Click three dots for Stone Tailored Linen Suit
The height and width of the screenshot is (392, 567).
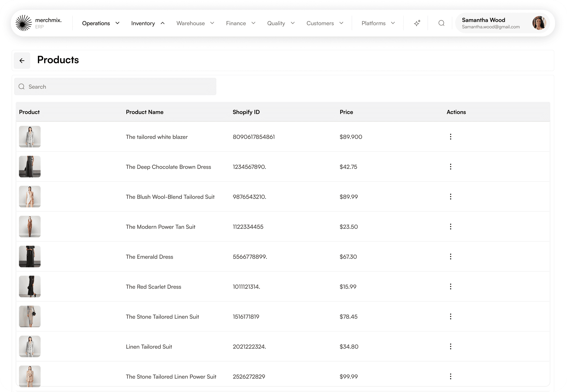(450, 316)
